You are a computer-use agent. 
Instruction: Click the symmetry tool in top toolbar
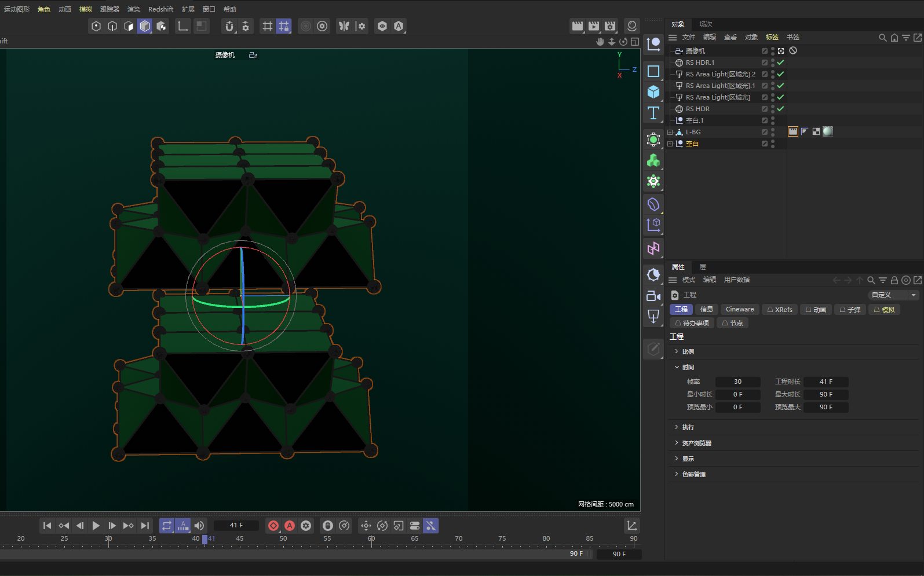[345, 26]
